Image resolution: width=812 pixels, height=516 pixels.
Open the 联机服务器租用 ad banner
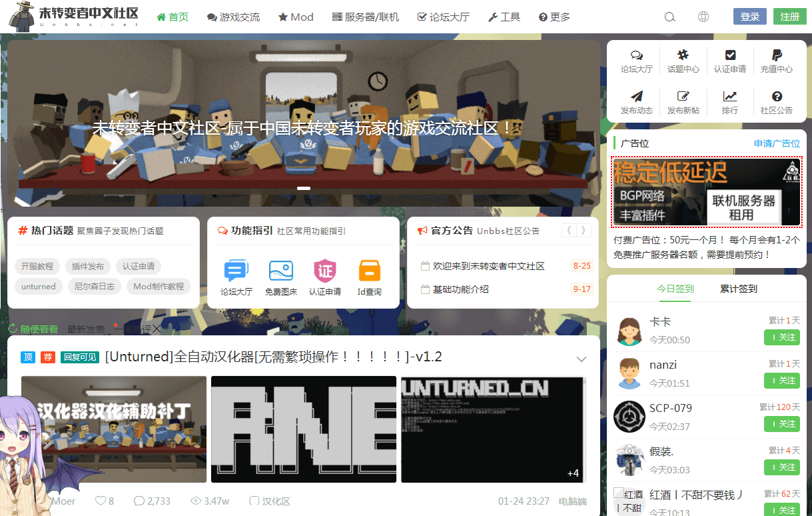pos(707,192)
